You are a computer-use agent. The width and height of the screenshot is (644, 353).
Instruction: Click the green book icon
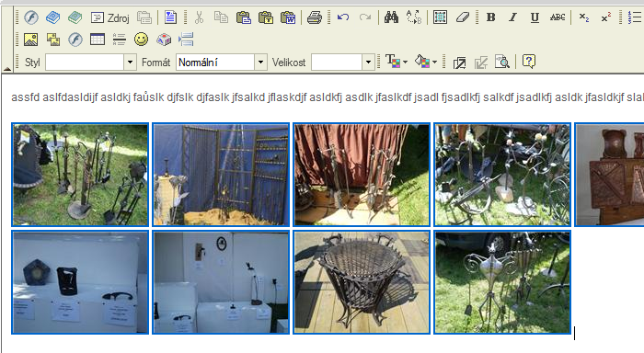pos(75,17)
